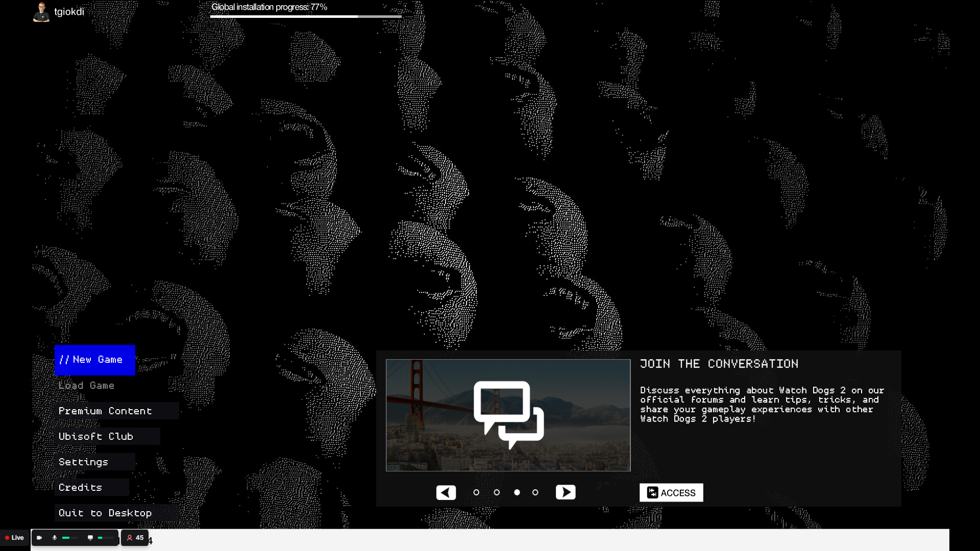Click the desktop audio monitor icon
The width and height of the screenshot is (980, 551).
click(x=90, y=538)
